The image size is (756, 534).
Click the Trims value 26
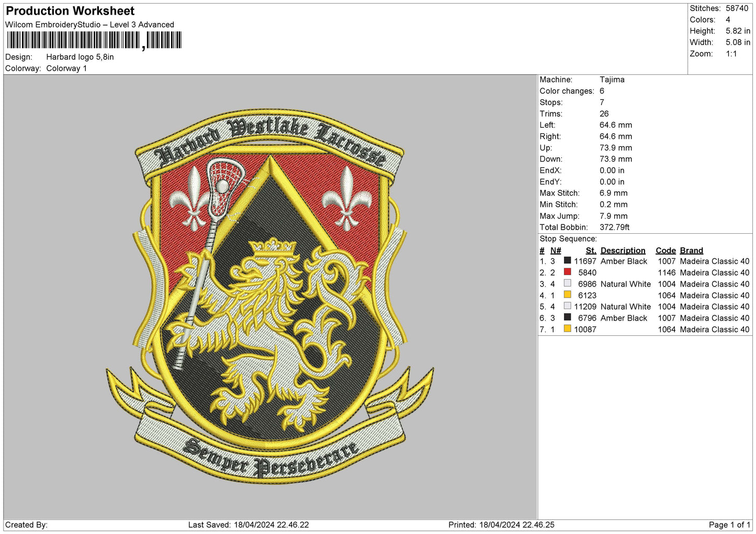tap(604, 113)
